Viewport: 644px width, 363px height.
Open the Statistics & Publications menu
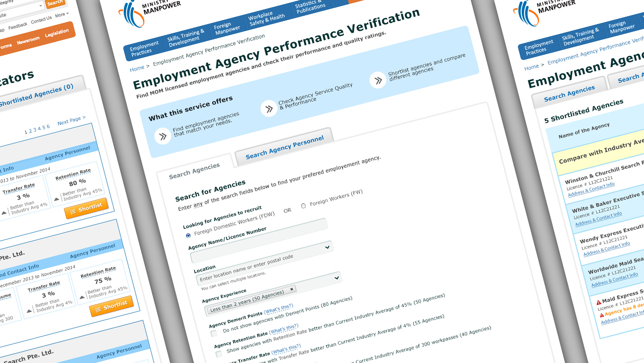(310, 6)
